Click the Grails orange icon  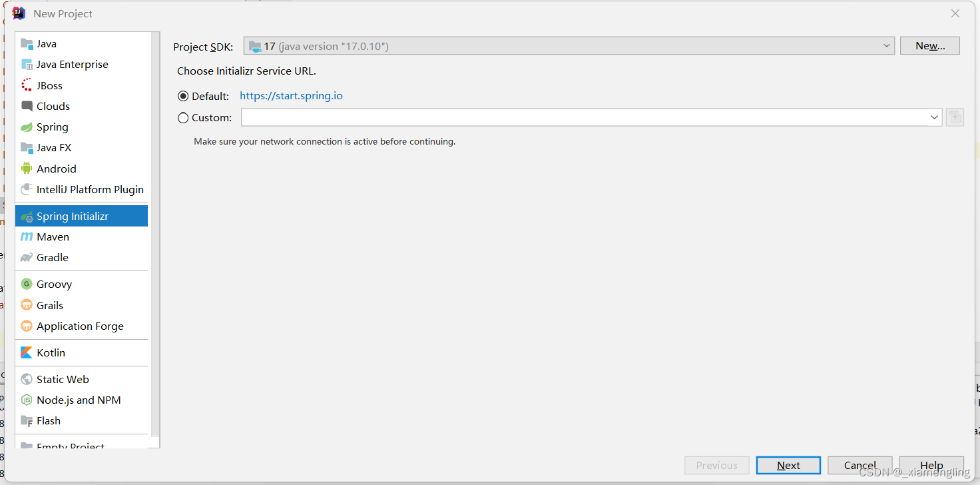(27, 305)
